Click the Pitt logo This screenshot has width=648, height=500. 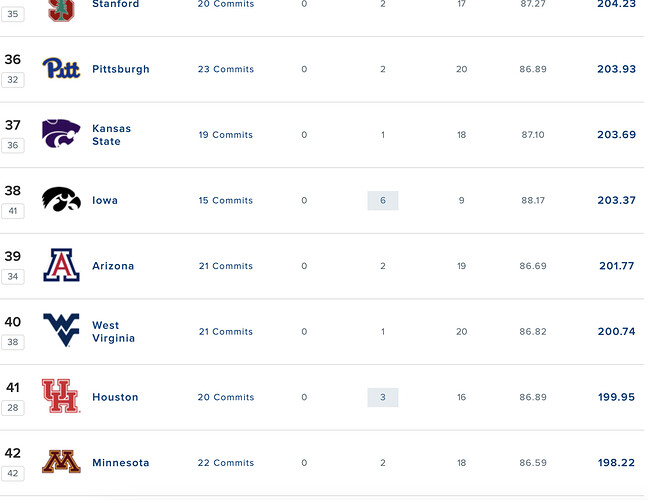(x=61, y=68)
